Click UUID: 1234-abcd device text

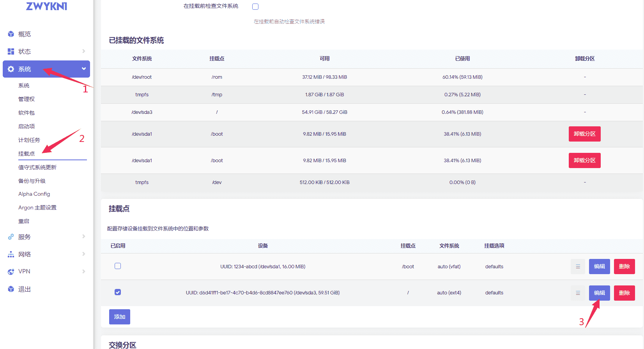click(x=263, y=267)
